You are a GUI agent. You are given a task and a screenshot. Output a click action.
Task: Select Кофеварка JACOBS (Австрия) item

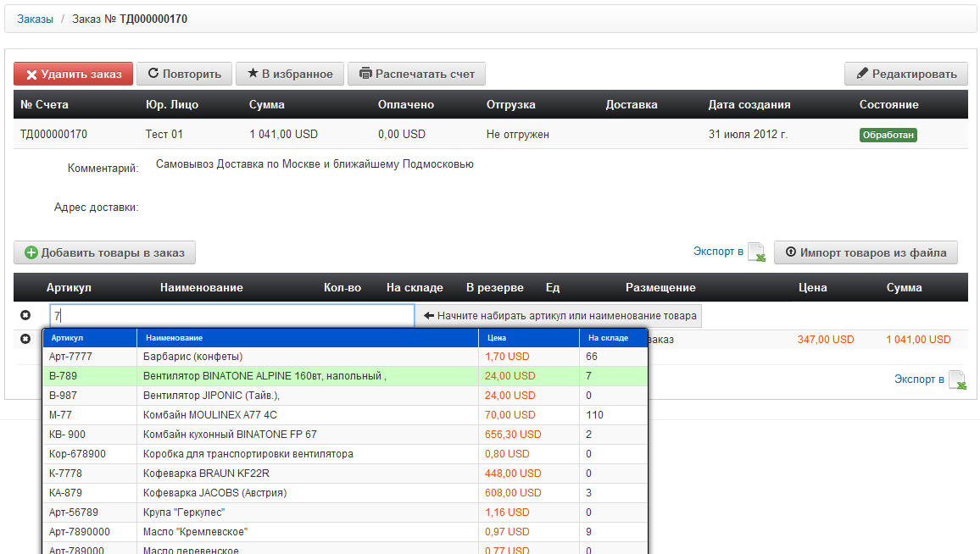215,493
